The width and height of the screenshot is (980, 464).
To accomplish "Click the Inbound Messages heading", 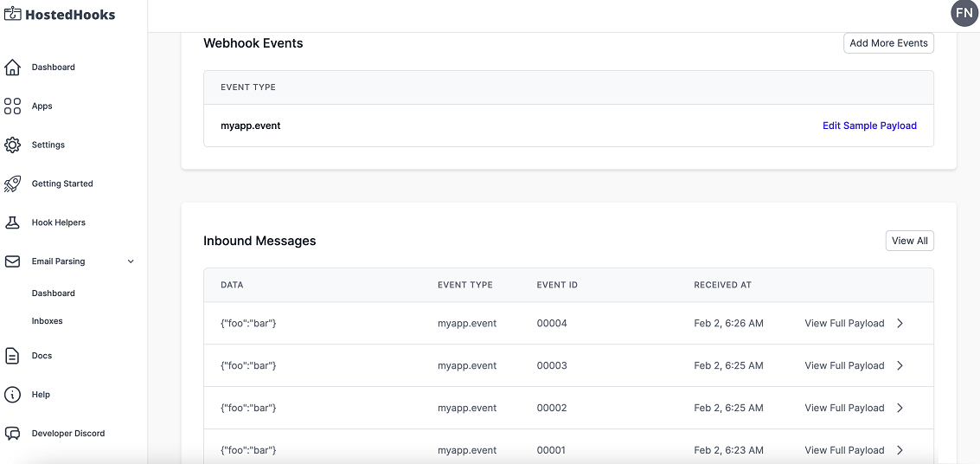I will 260,241.
